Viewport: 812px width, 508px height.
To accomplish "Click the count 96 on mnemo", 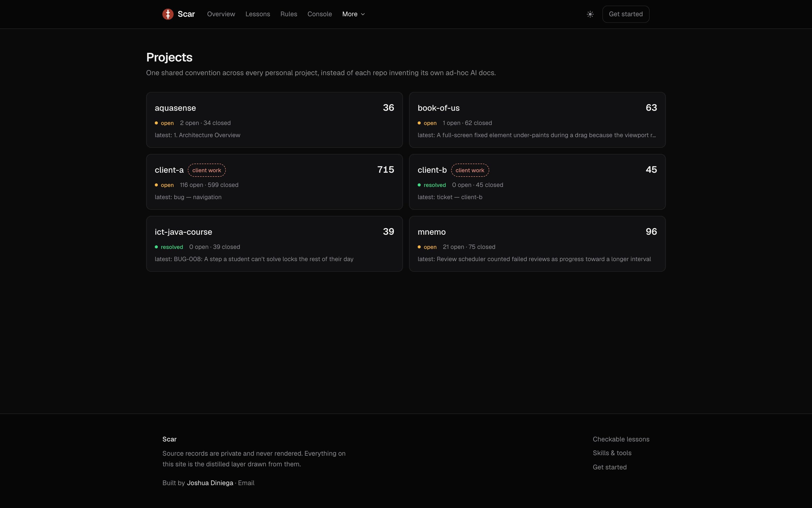I will tap(651, 231).
